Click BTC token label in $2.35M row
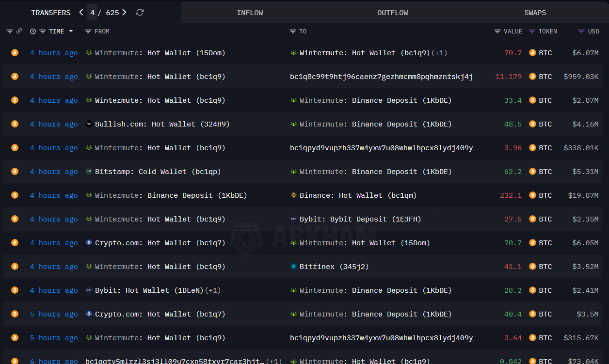 tap(545, 219)
